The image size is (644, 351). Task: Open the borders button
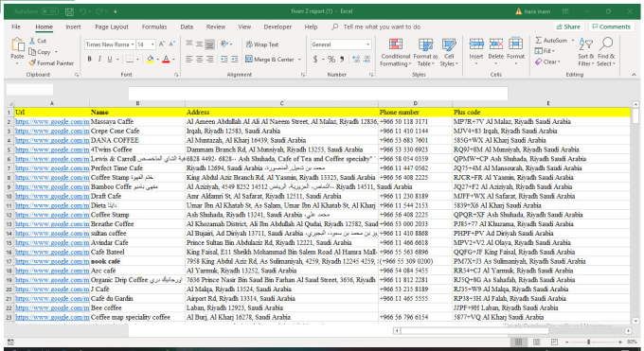[x=130, y=59]
